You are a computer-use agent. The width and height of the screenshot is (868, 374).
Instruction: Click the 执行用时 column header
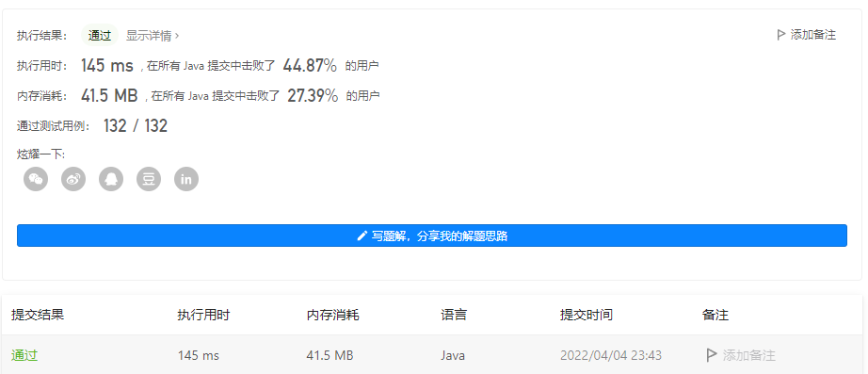tap(203, 316)
